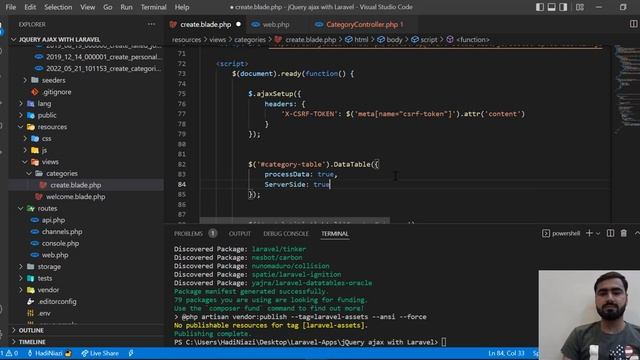Image resolution: width=640 pixels, height=360 pixels.
Task: Click the powershell terminal indicator
Action: pyautogui.click(x=561, y=233)
